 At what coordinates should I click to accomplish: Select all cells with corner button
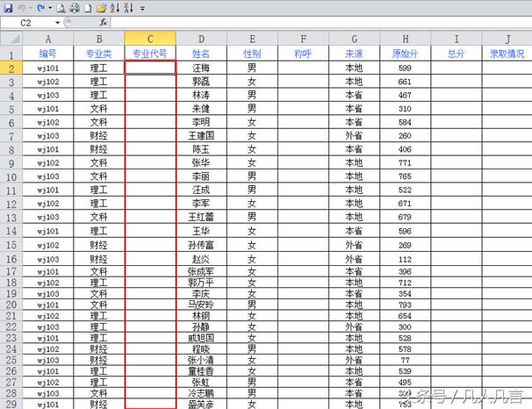tap(11, 39)
